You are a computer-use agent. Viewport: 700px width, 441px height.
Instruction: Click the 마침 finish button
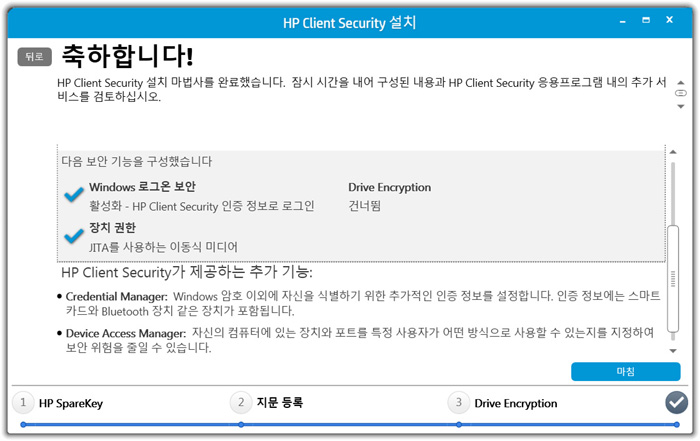625,371
